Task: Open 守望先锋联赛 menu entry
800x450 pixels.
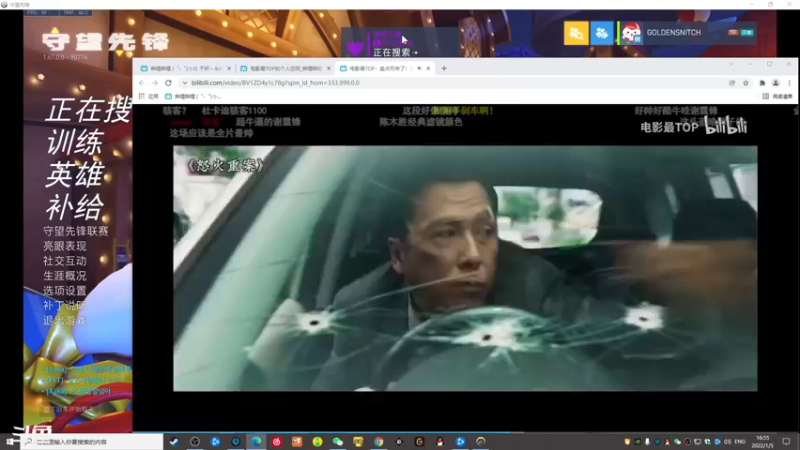Action: (x=76, y=231)
